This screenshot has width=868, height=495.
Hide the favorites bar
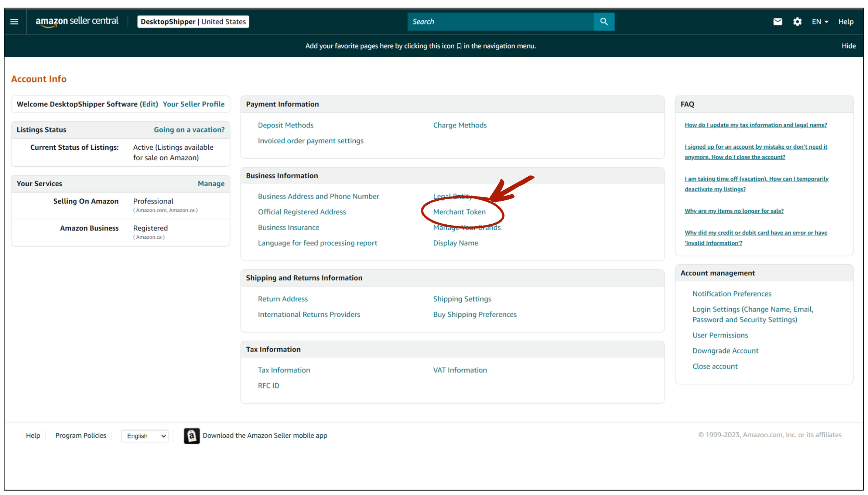coord(848,46)
